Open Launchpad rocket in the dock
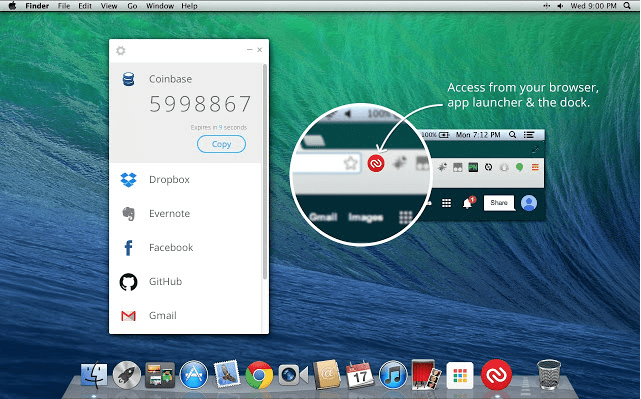Screen dimensions: 641x399 pos(127,374)
